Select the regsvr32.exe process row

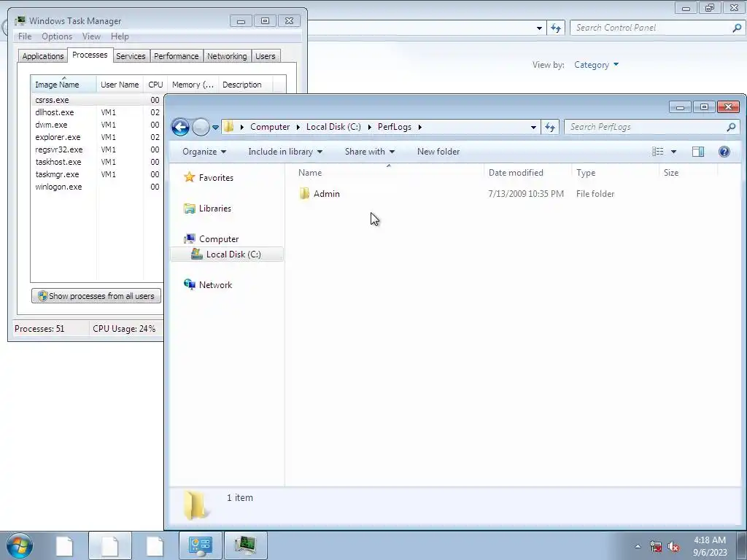[97, 149]
